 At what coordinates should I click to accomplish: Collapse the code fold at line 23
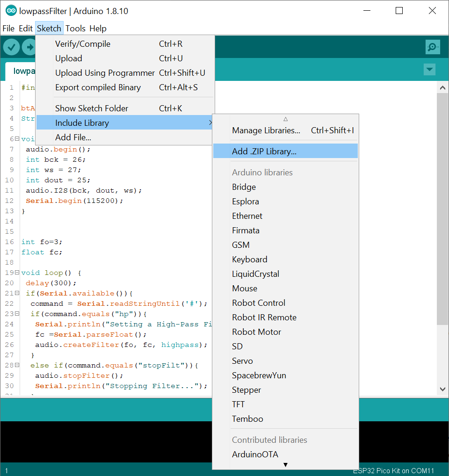pyautogui.click(x=17, y=314)
